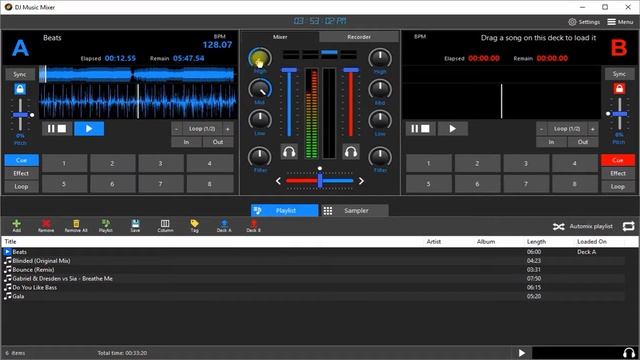The width and height of the screenshot is (640, 360).
Task: Click the status bar headphones icon
Action: pyautogui.click(x=629, y=353)
